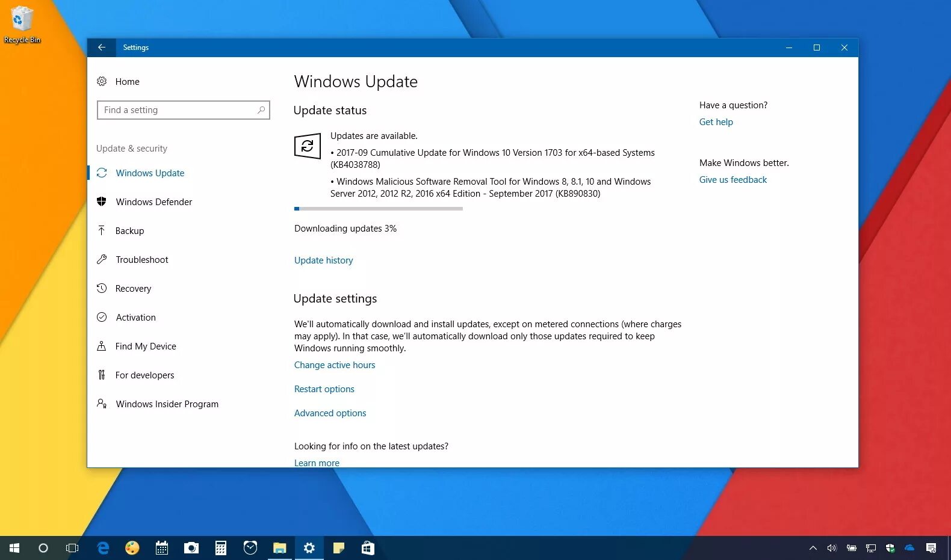Click the large update status sync icon
Image resolution: width=951 pixels, height=560 pixels.
coord(307,146)
